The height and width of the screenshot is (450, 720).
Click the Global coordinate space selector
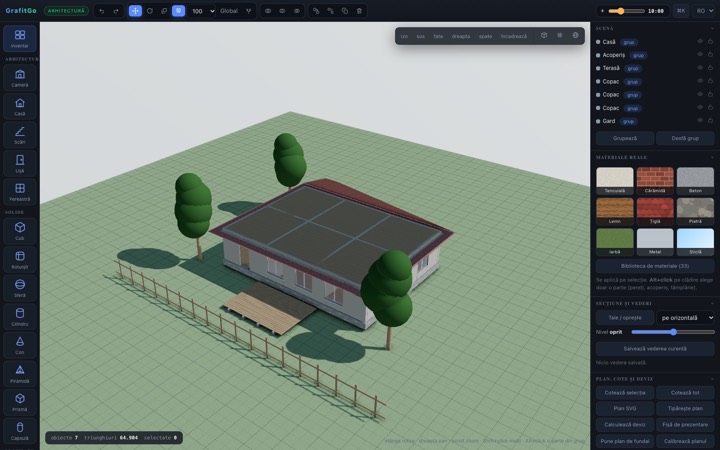point(229,11)
